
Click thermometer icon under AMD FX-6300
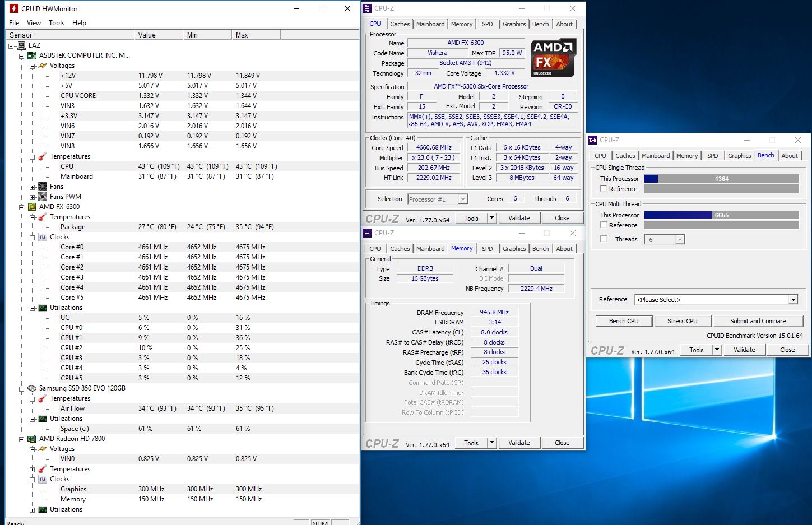pos(43,217)
